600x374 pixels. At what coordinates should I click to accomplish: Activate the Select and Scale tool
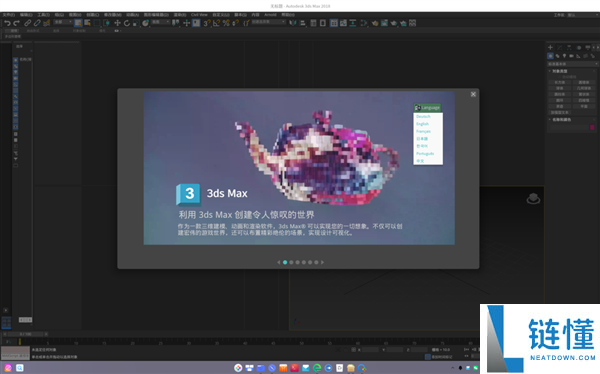136,23
